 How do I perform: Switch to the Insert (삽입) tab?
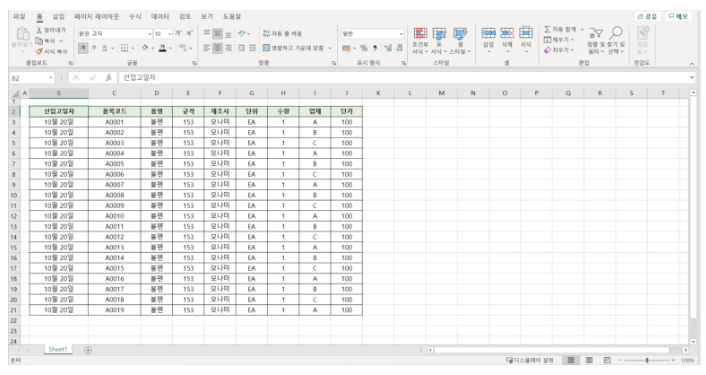pos(59,17)
